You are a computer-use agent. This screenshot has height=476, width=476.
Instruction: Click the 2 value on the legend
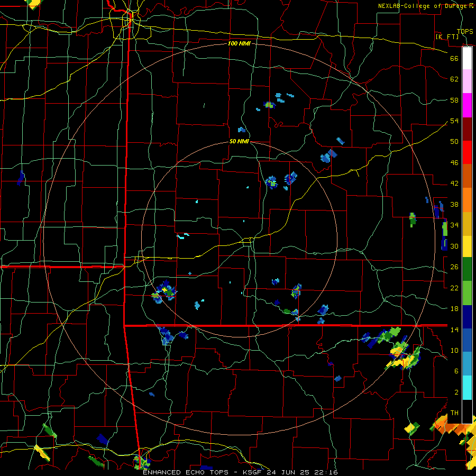(456, 392)
